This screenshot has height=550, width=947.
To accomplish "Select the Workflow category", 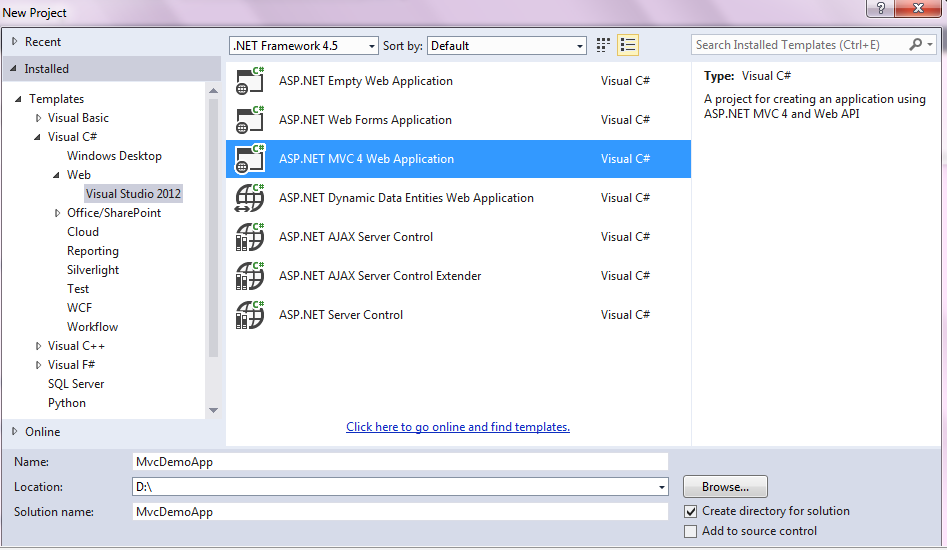I will [92, 327].
